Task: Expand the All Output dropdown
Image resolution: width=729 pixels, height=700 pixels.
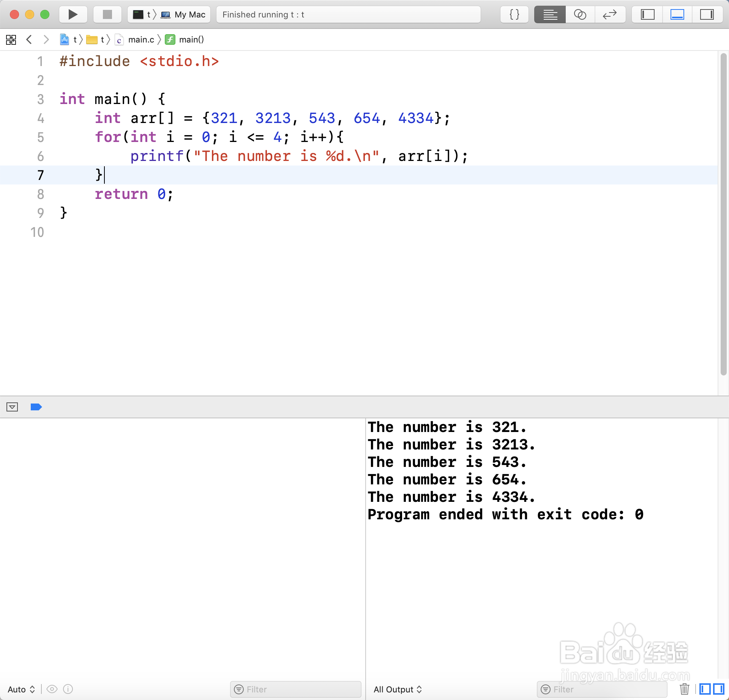Action: [397, 689]
